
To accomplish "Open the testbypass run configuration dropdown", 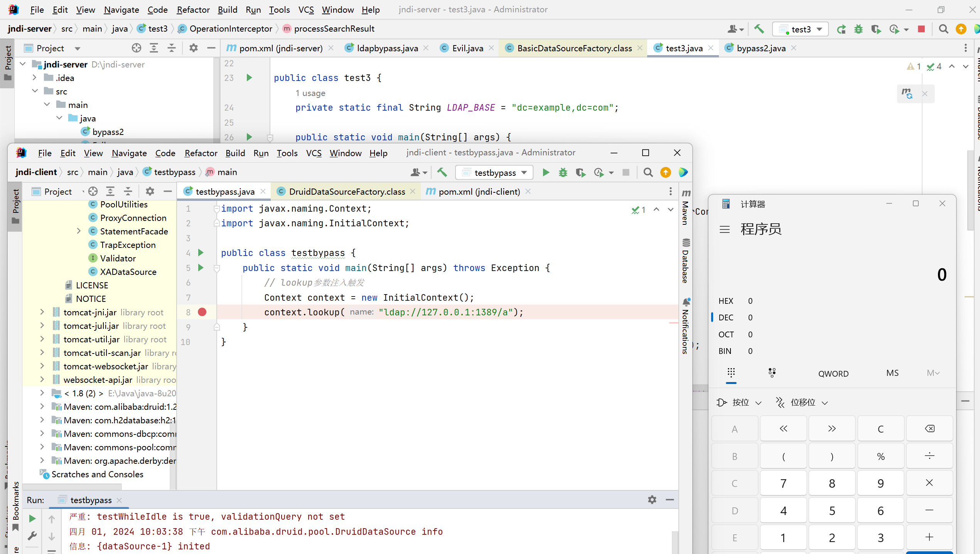I will pos(494,172).
